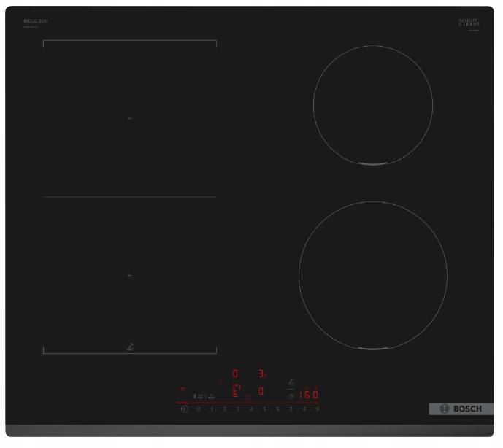The image size is (503, 448).
Task: Tap the timer value 160 display
Action: pyautogui.click(x=308, y=395)
